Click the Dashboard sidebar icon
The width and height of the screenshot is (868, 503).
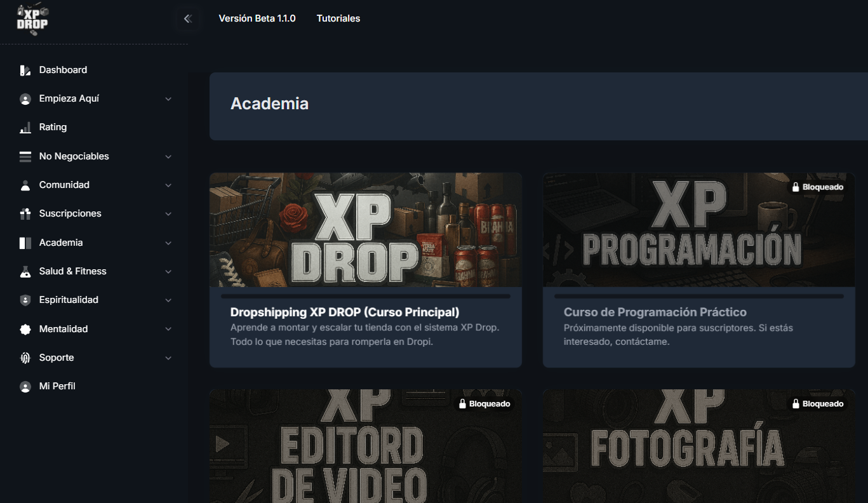[x=25, y=70]
